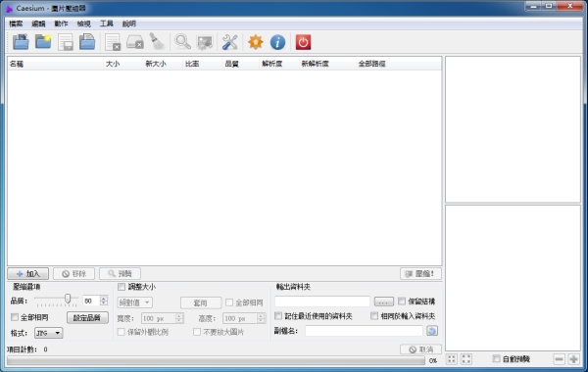Click the 套用 button
Screen dimensions: 588x372
pos(201,302)
